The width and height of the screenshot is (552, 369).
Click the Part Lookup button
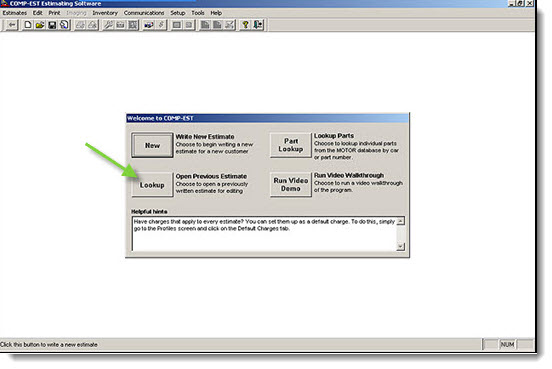[x=291, y=145]
